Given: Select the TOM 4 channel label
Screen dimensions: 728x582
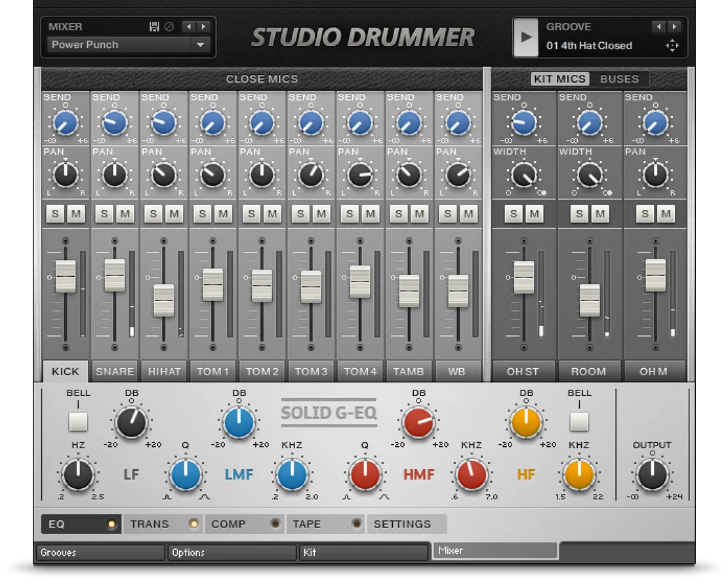Looking at the screenshot, I should coord(360,371).
